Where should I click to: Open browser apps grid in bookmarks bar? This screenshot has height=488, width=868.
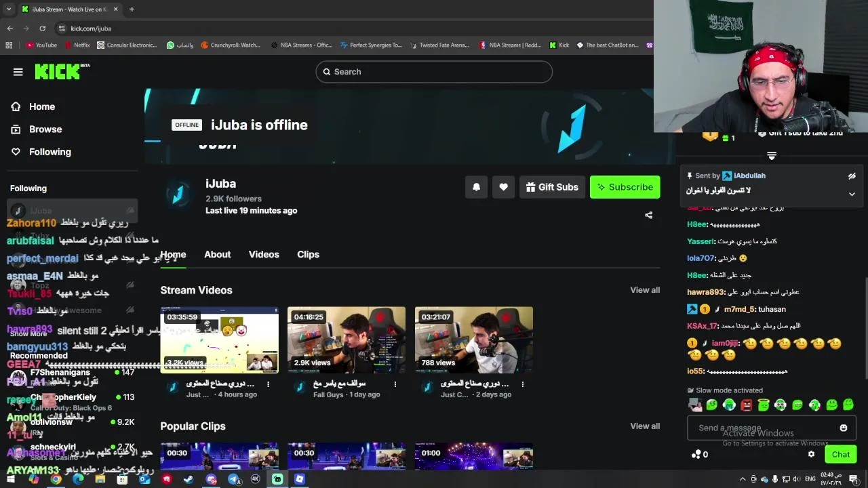9,45
